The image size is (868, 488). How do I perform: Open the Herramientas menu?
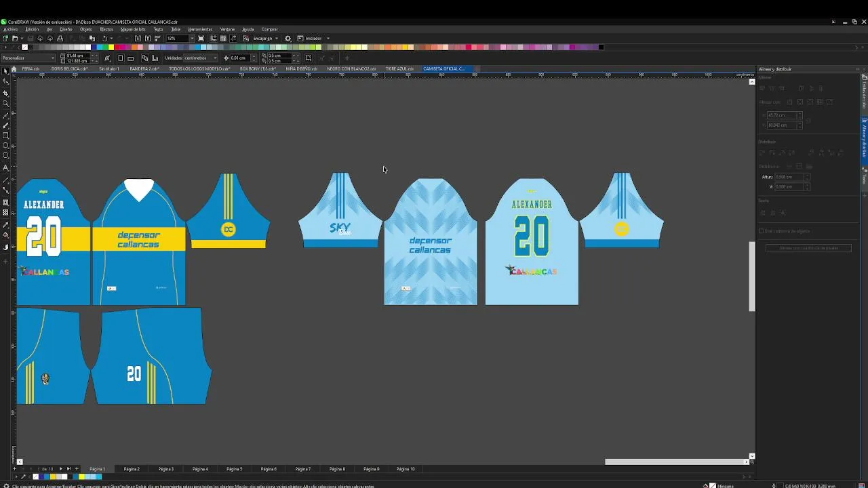(200, 29)
